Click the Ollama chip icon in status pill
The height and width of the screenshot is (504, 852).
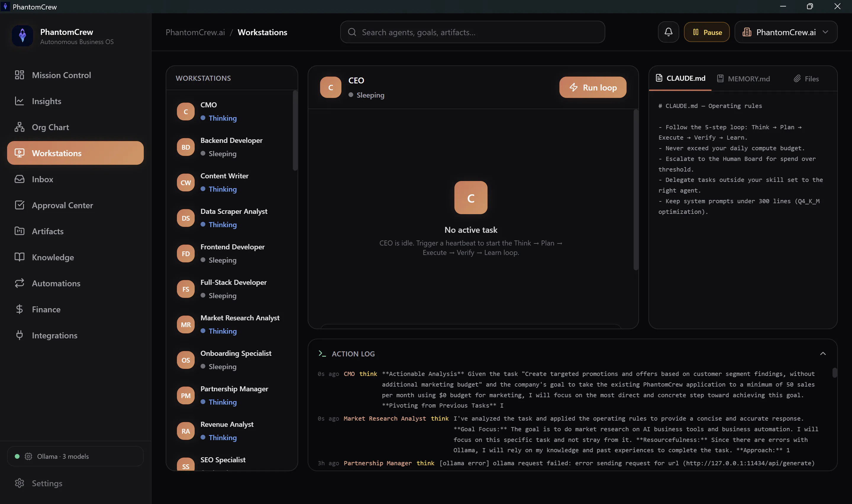coord(28,456)
